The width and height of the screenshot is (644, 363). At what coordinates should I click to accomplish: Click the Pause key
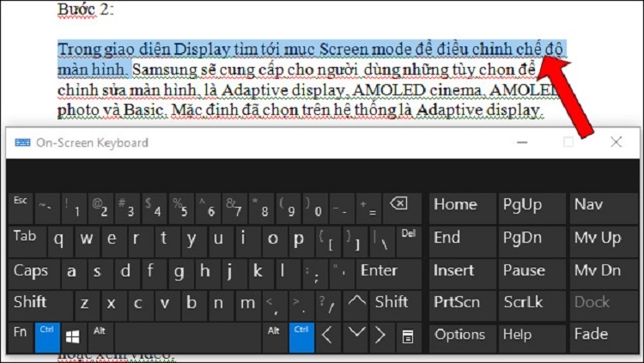point(532,274)
